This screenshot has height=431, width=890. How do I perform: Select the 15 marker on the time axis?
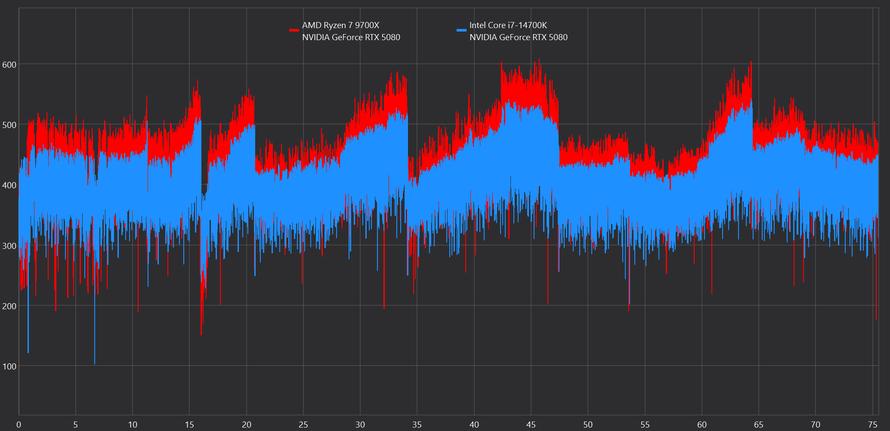(x=189, y=423)
